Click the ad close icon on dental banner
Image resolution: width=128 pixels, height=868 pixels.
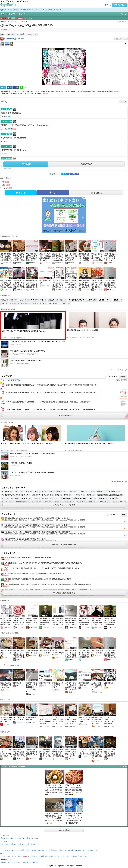click(84, 198)
